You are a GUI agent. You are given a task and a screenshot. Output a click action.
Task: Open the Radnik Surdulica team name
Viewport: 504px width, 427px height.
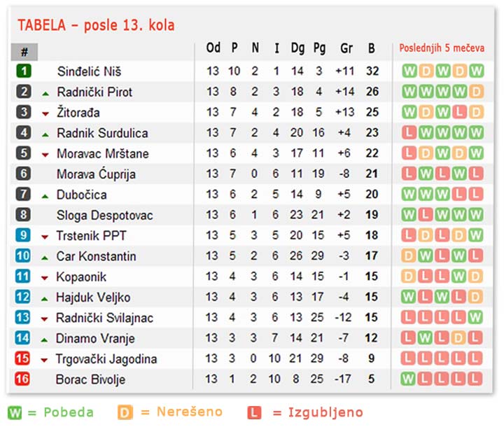click(x=102, y=133)
